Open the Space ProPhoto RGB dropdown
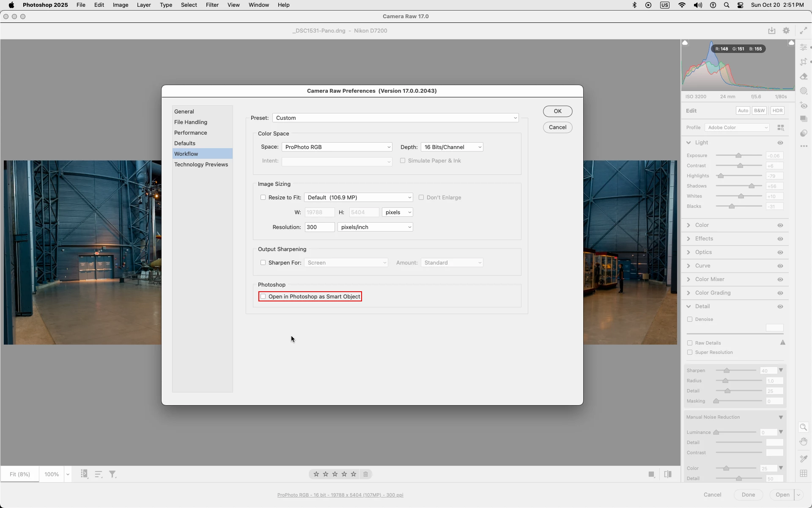 (x=337, y=147)
